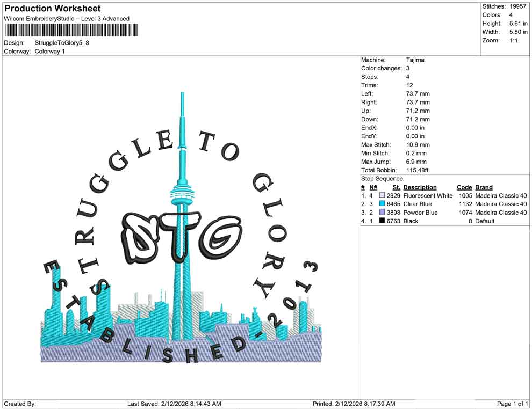Click the Max Stitch value '10.9 mm'
Screen dimensions: 532x409
point(416,145)
